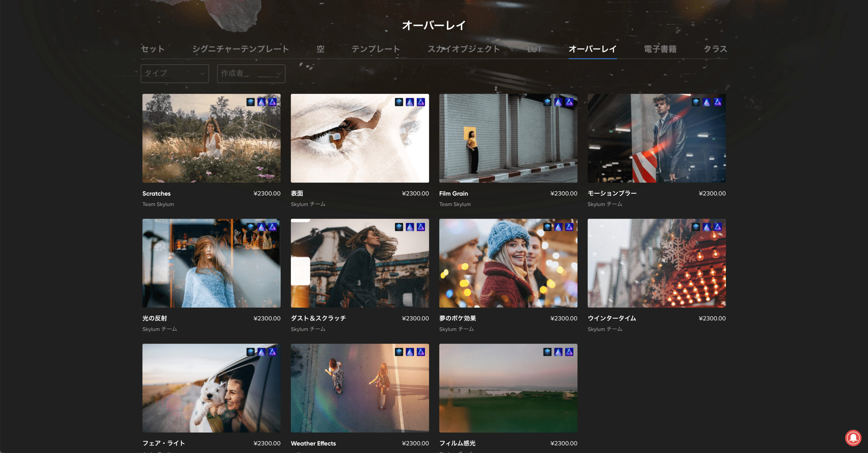Click the Film Grain title link
The width and height of the screenshot is (868, 453).
pos(453,193)
